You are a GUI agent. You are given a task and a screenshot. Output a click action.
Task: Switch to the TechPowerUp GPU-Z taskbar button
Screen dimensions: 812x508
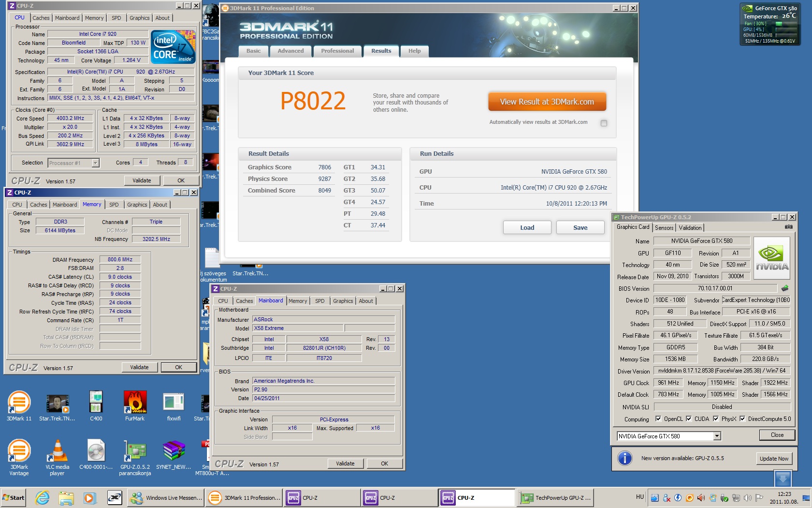coord(556,498)
